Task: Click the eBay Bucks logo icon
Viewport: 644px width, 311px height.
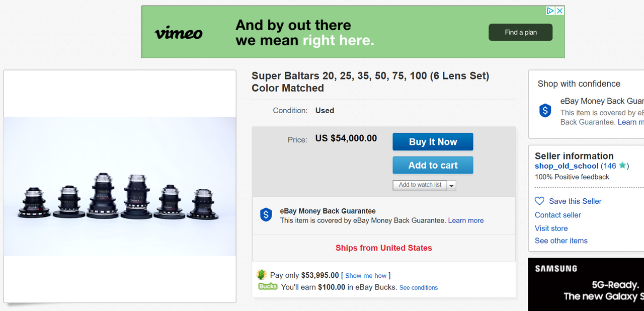Action: point(268,287)
